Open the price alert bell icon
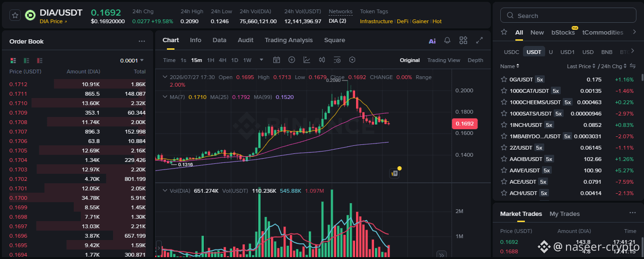644x259 pixels. click(x=447, y=41)
